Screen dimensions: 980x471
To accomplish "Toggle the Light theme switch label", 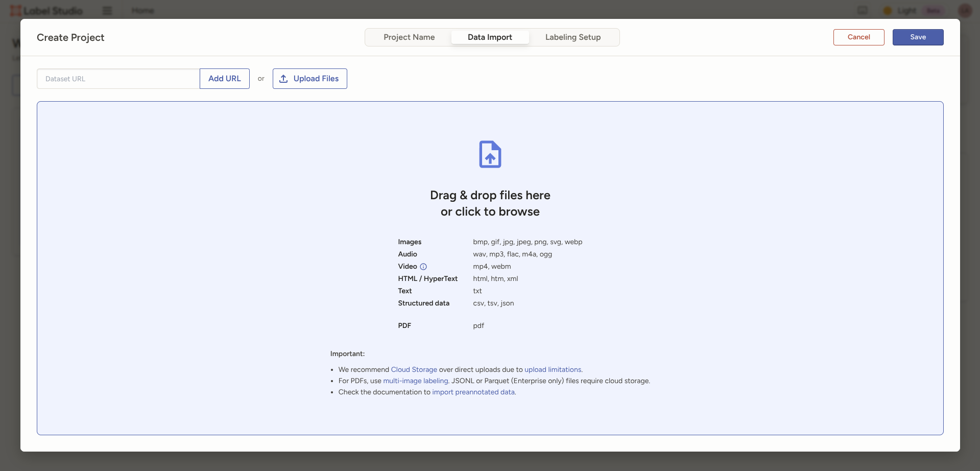I will pyautogui.click(x=907, y=11).
